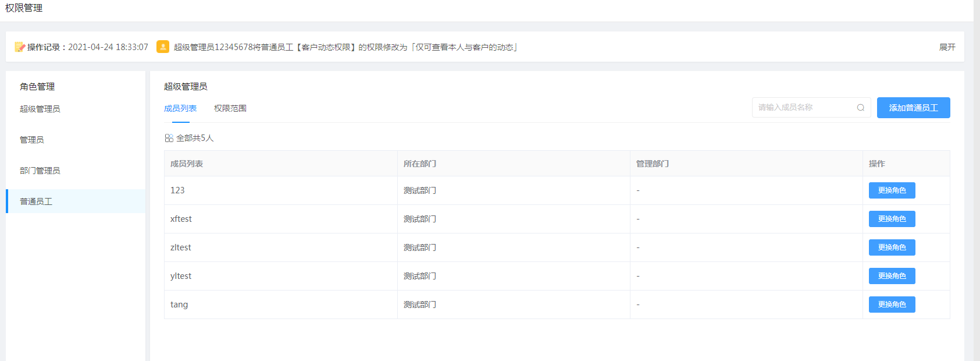Click the operation record pencil icon
980x361 pixels.
pos(19,47)
